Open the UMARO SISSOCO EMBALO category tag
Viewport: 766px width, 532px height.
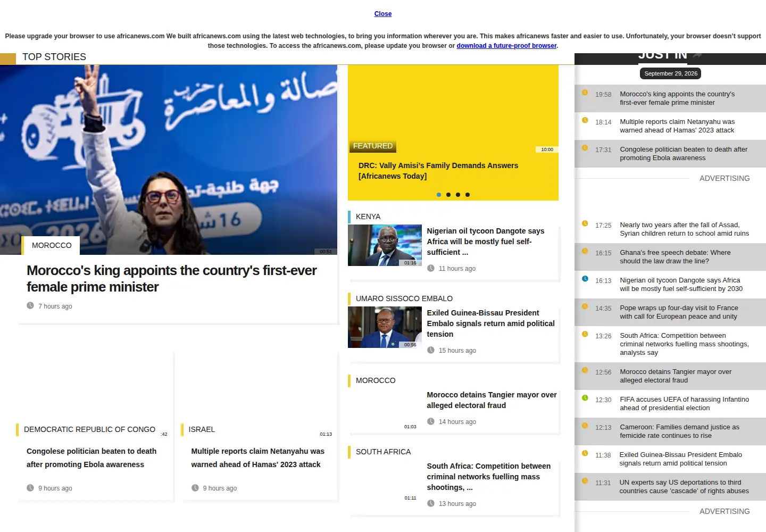point(404,298)
